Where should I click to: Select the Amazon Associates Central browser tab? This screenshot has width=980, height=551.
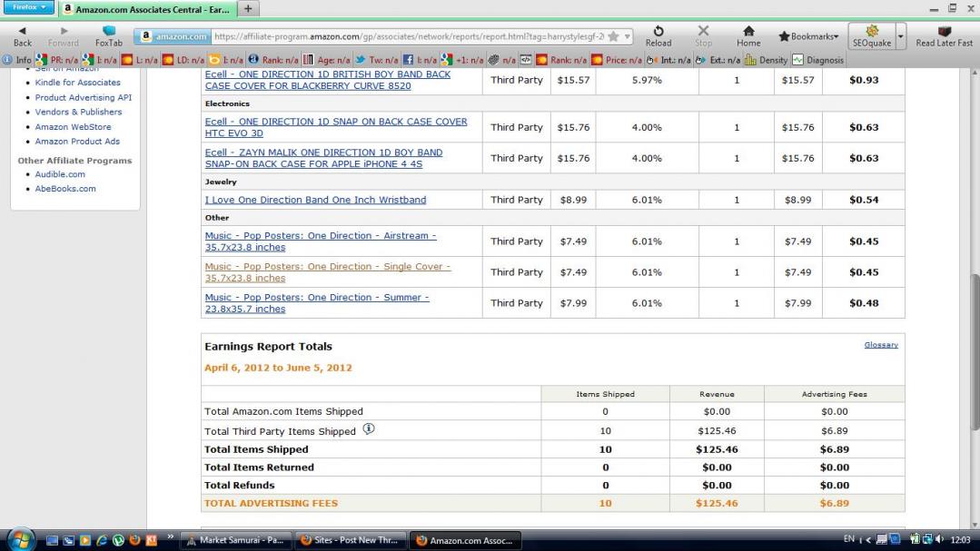[x=147, y=9]
